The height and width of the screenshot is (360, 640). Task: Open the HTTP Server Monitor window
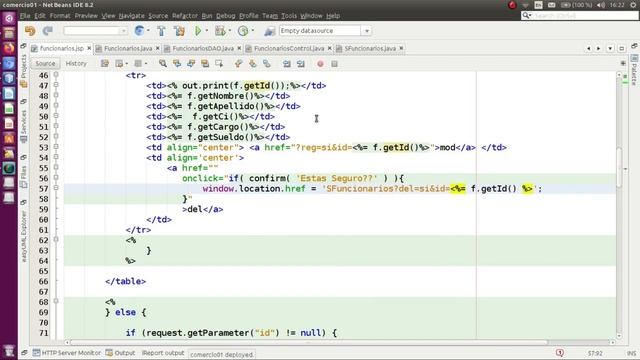coord(67,353)
